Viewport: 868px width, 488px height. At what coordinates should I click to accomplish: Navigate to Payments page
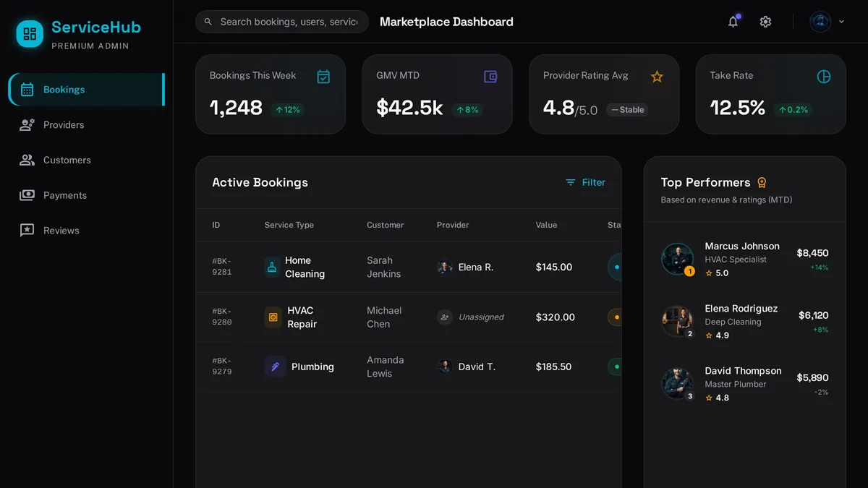87,195
